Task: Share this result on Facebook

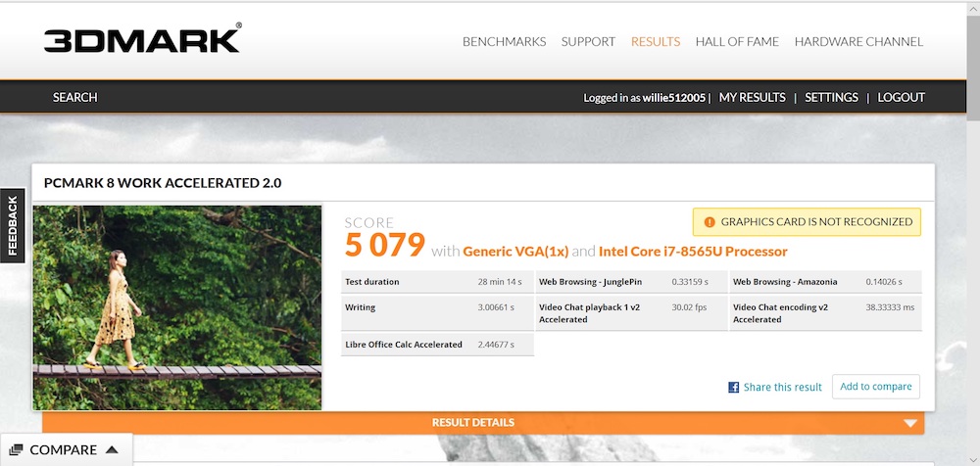Action: 782,388
